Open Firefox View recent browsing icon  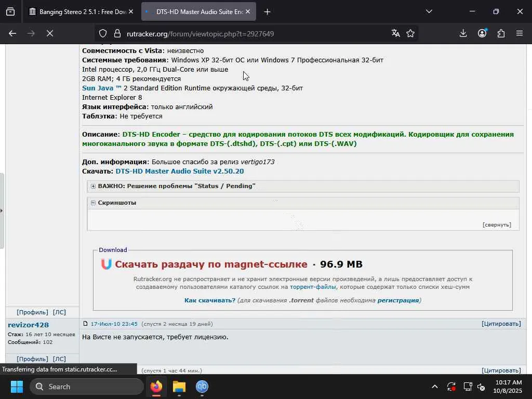point(10,12)
